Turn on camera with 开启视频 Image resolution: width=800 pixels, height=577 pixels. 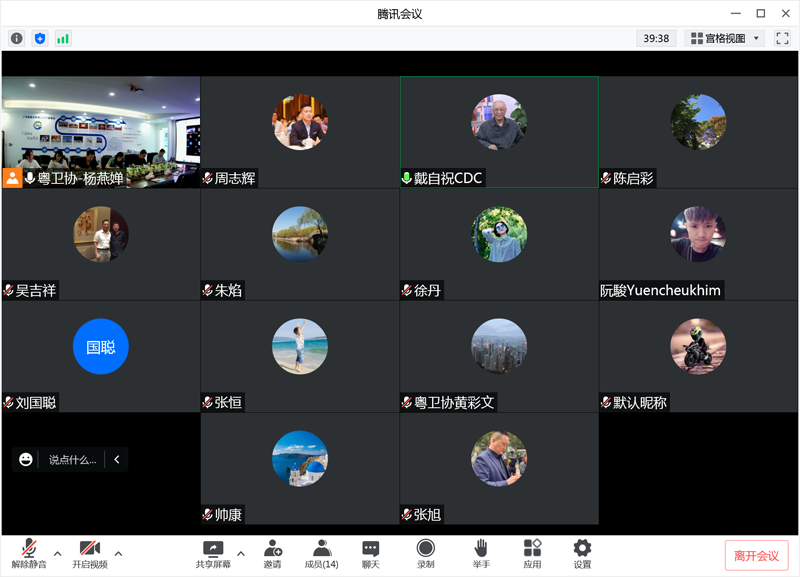click(90, 554)
